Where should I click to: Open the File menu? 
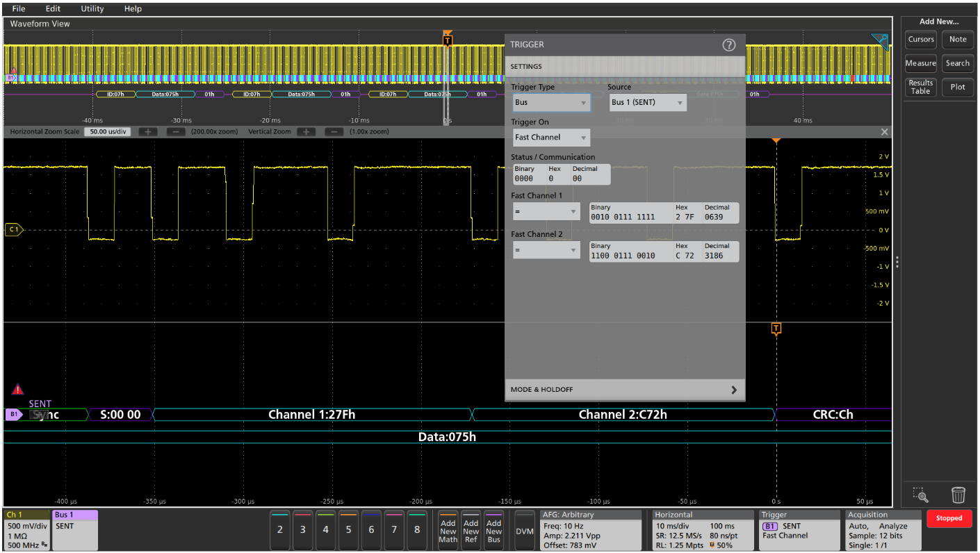click(x=18, y=9)
